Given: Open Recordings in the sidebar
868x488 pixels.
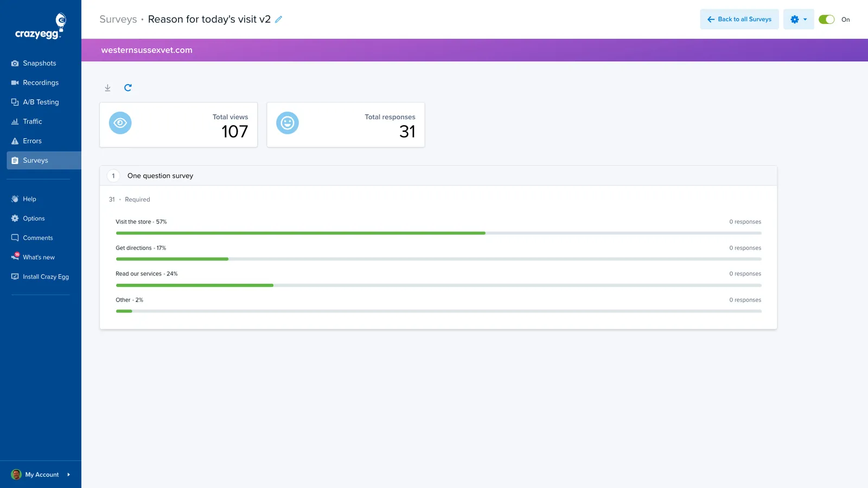Looking at the screenshot, I should (x=41, y=83).
